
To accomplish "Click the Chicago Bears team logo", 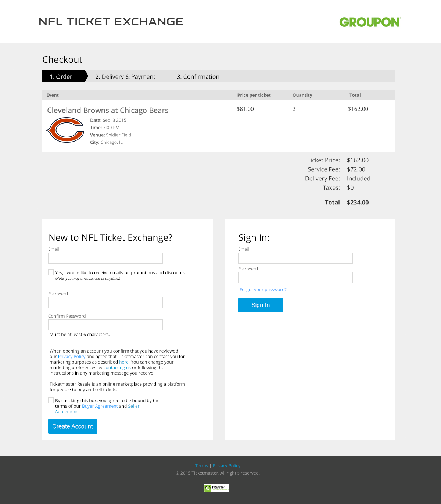I will click(x=65, y=130).
